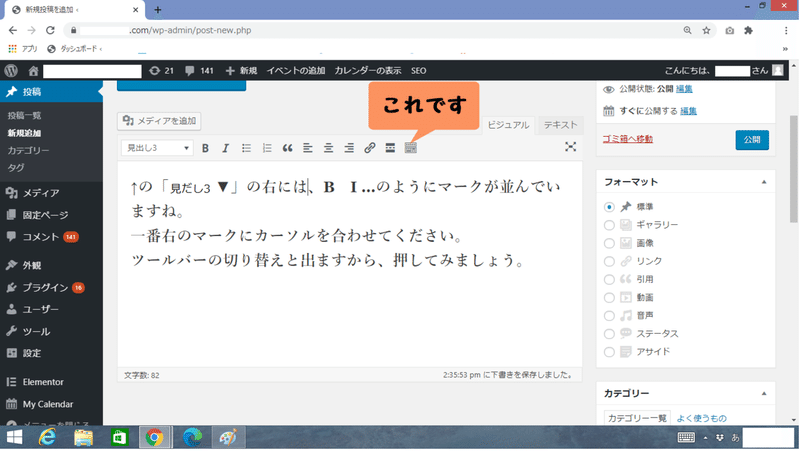Open Chrome extensions puzzle icon
The width and height of the screenshot is (800, 451).
point(748,30)
